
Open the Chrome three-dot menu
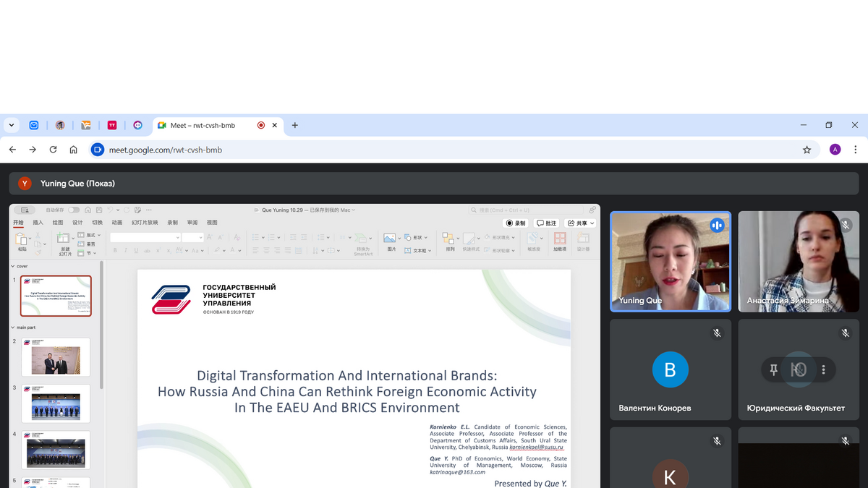856,150
